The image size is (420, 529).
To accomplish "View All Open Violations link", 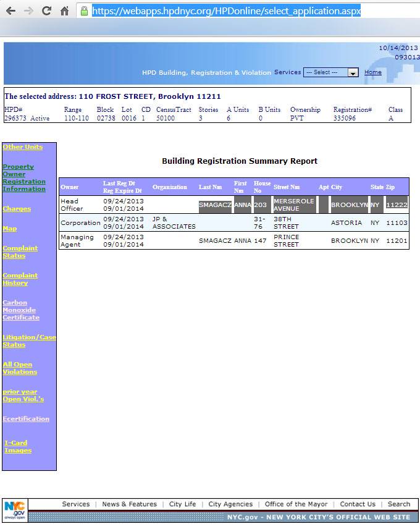I will coord(20,368).
